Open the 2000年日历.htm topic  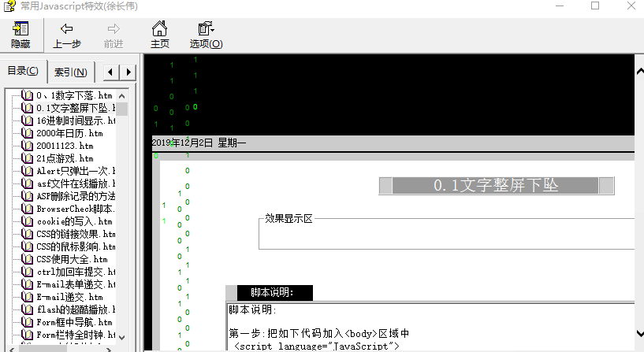pyautogui.click(x=65, y=133)
